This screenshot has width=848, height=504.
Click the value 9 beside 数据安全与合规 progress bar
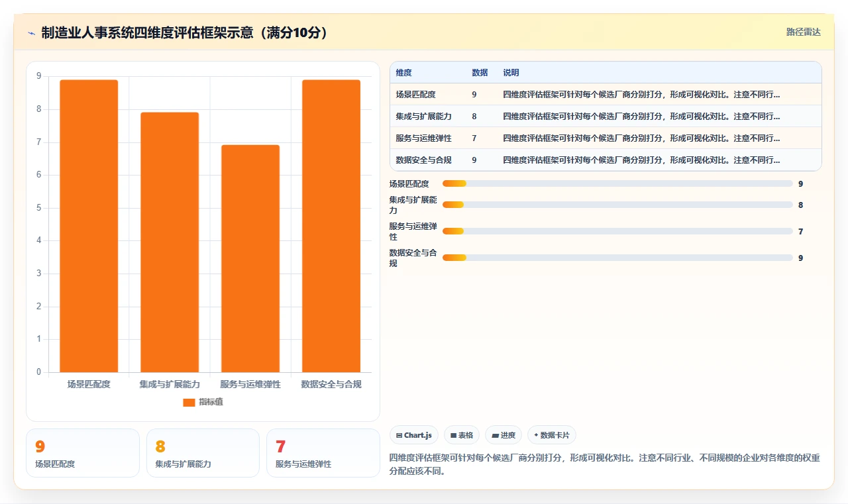click(800, 258)
